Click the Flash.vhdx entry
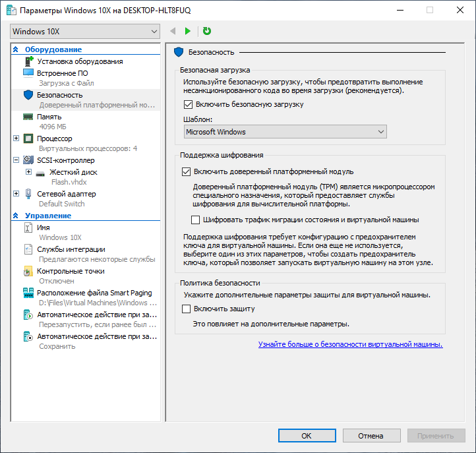 [69, 182]
